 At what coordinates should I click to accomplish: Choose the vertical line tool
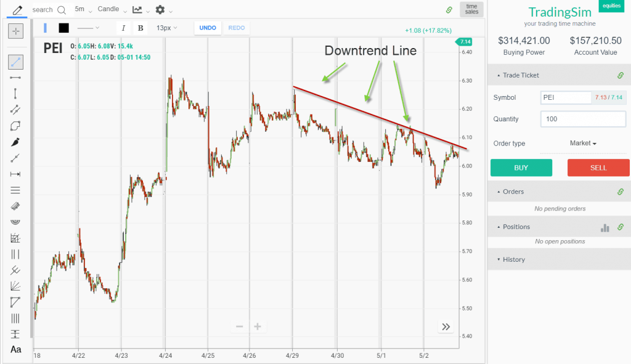[15, 94]
